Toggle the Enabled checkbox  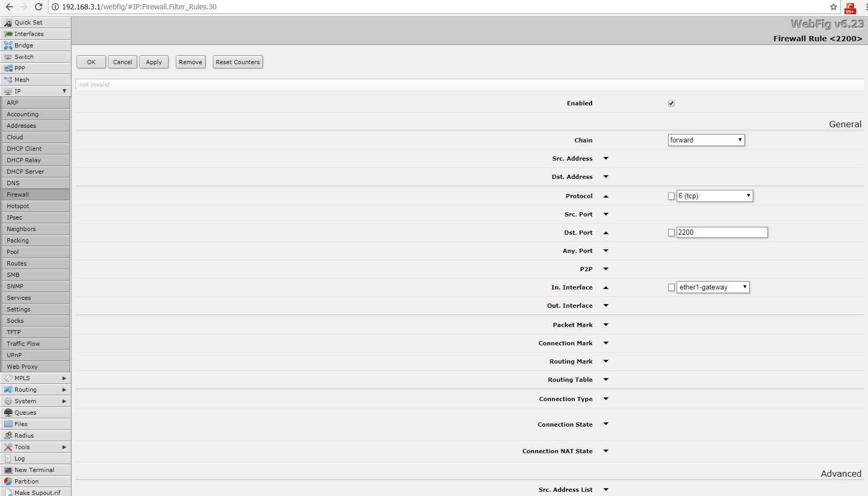pos(671,103)
